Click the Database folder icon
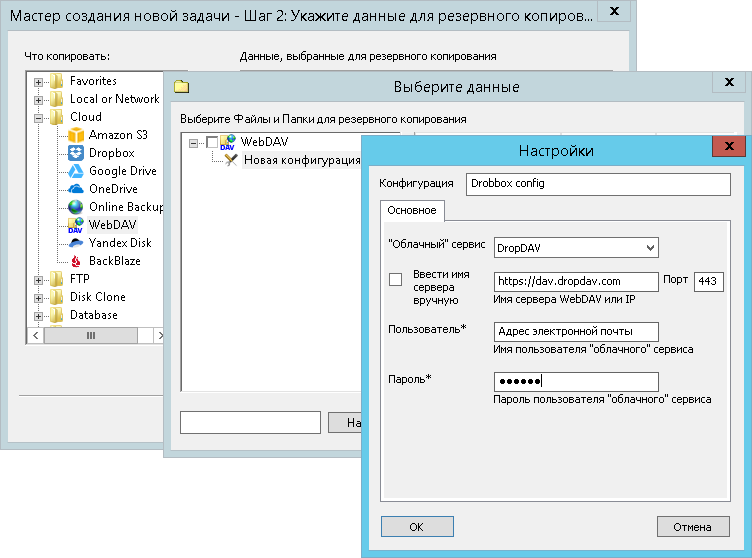The height and width of the screenshot is (558, 752). [x=56, y=315]
